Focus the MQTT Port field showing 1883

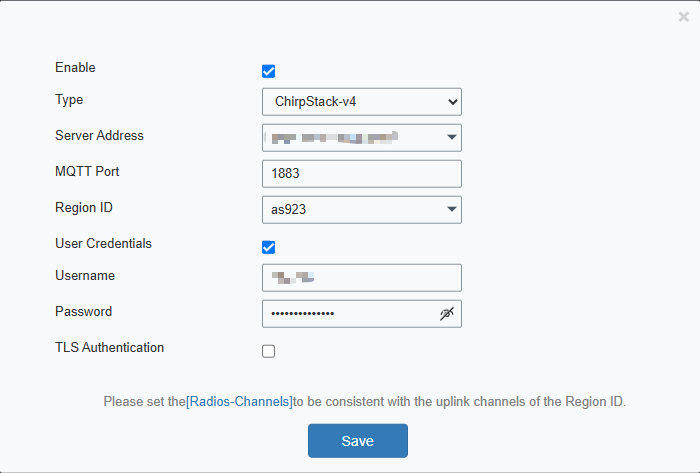click(x=361, y=173)
